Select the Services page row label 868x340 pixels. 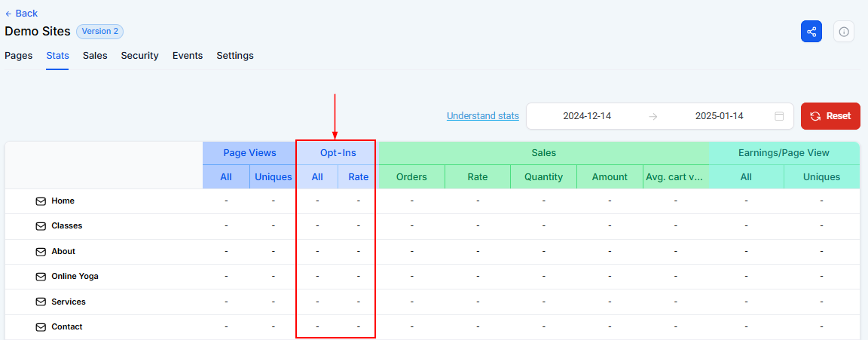coord(69,302)
